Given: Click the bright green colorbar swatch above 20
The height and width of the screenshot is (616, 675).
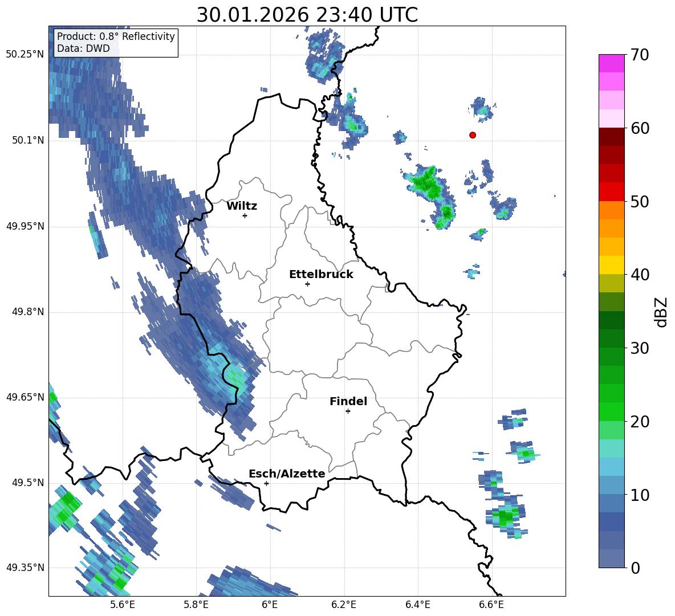Looking at the screenshot, I should 611,411.
